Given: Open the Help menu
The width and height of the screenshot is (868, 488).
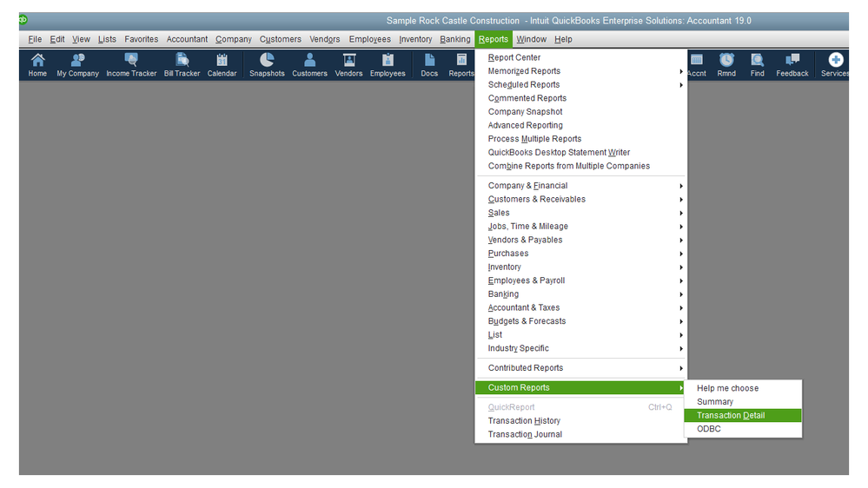Looking at the screenshot, I should 563,39.
